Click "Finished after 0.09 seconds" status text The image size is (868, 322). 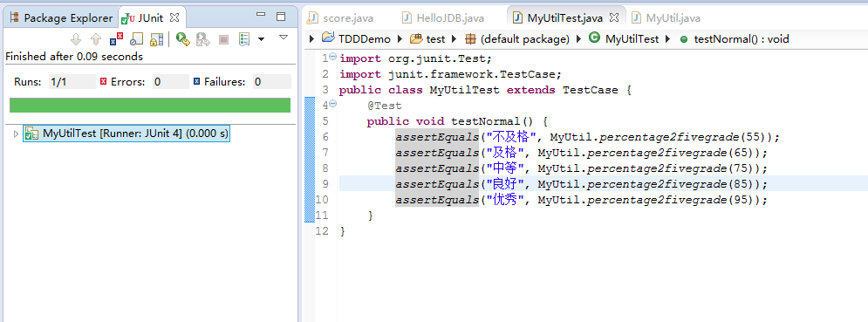74,57
